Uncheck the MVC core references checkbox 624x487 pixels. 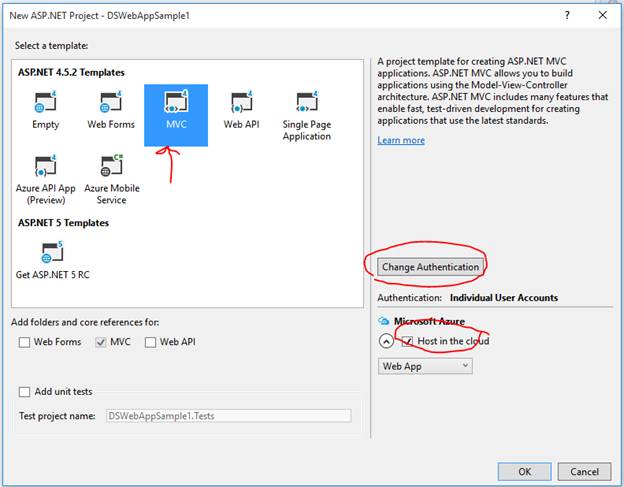pyautogui.click(x=101, y=342)
